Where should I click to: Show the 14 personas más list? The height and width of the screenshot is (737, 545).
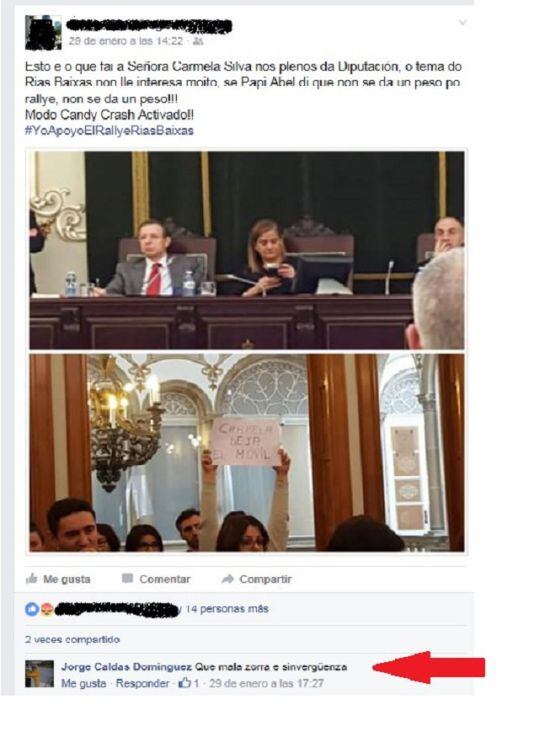(227, 609)
